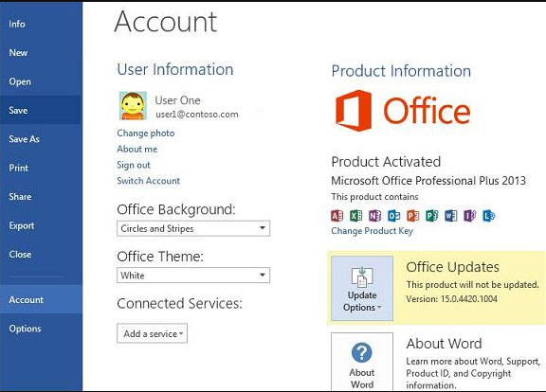Image resolution: width=546 pixels, height=392 pixels.
Task: Open the About me link
Action: point(136,150)
